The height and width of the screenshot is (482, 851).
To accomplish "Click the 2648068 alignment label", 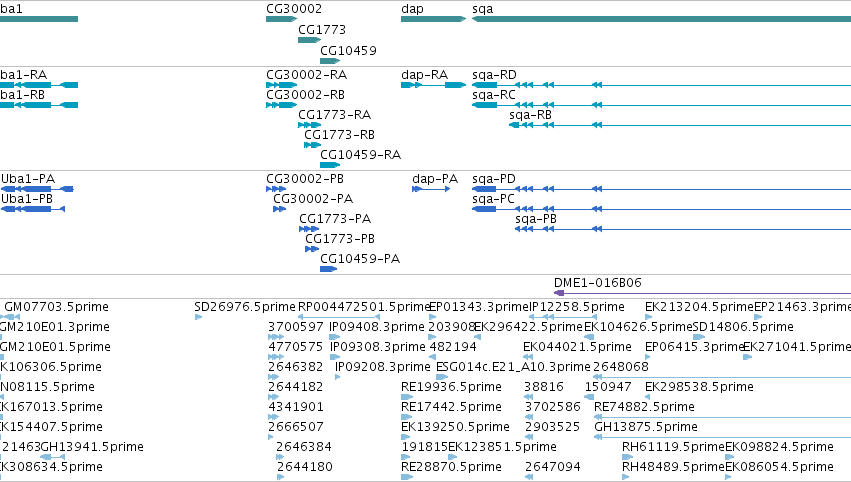I will click(620, 367).
